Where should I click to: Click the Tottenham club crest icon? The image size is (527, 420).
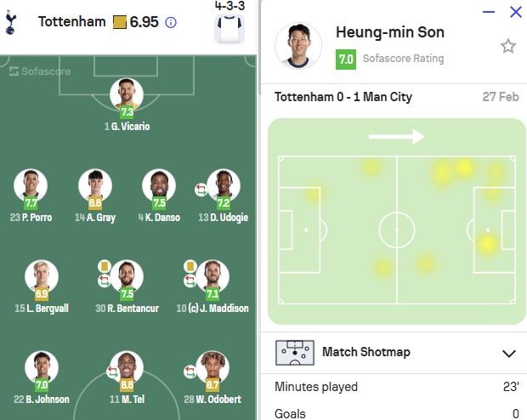11,22
